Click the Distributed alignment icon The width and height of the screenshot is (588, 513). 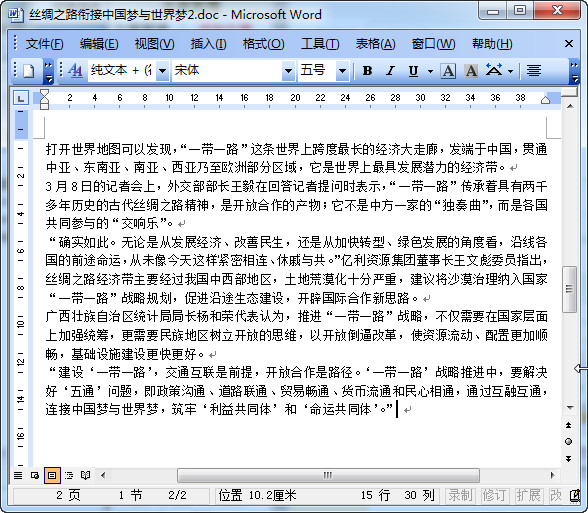534,71
